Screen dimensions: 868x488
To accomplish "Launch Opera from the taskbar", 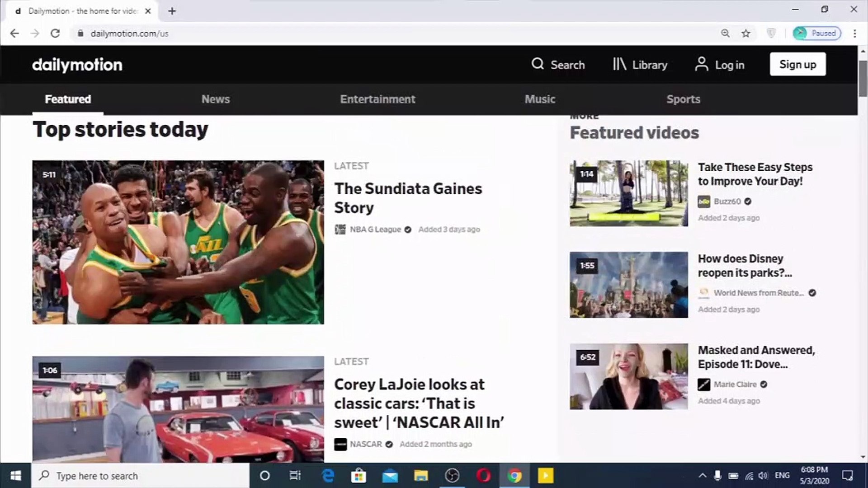I will pyautogui.click(x=484, y=475).
